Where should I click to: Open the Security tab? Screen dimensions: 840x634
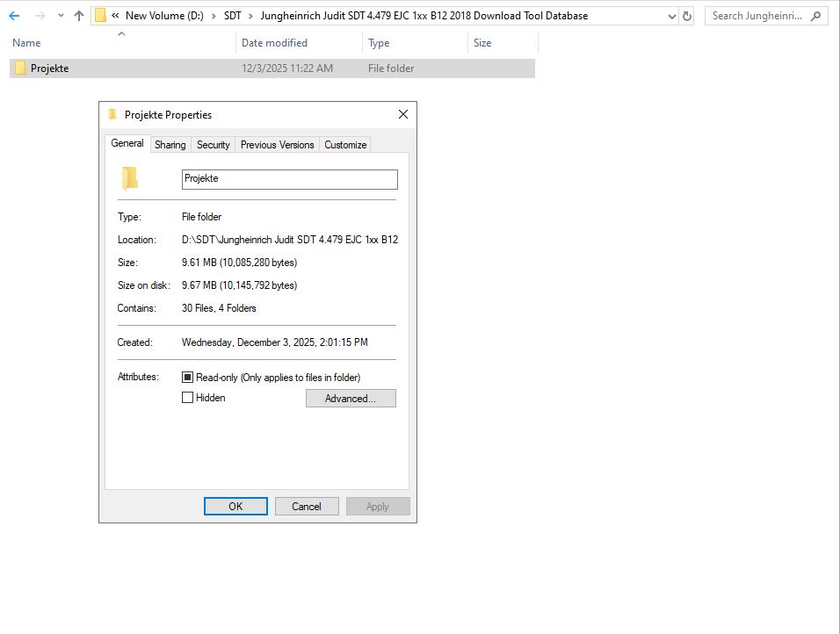pos(214,145)
